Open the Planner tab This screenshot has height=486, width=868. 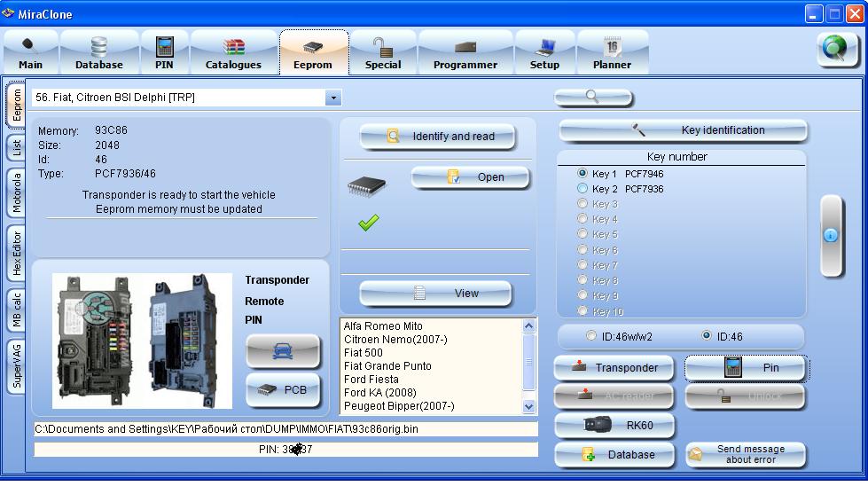point(613,52)
